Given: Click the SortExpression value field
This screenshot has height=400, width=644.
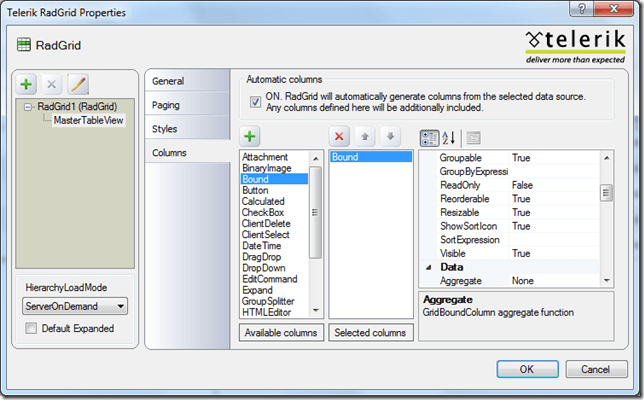Looking at the screenshot, I should [x=554, y=240].
